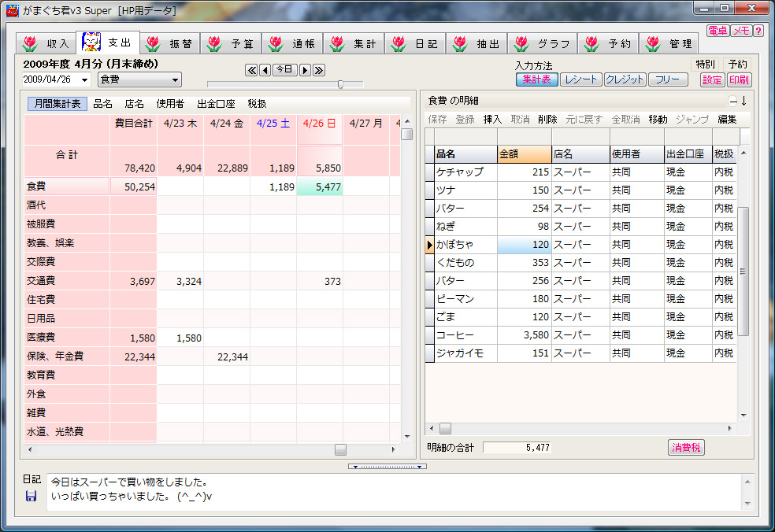The image size is (775, 532).
Task: Click the 食費 5,477 cell
Action: (320, 187)
